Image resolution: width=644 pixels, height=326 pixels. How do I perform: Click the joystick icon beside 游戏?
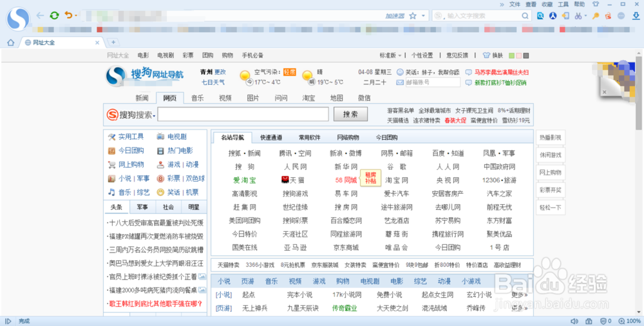160,164
